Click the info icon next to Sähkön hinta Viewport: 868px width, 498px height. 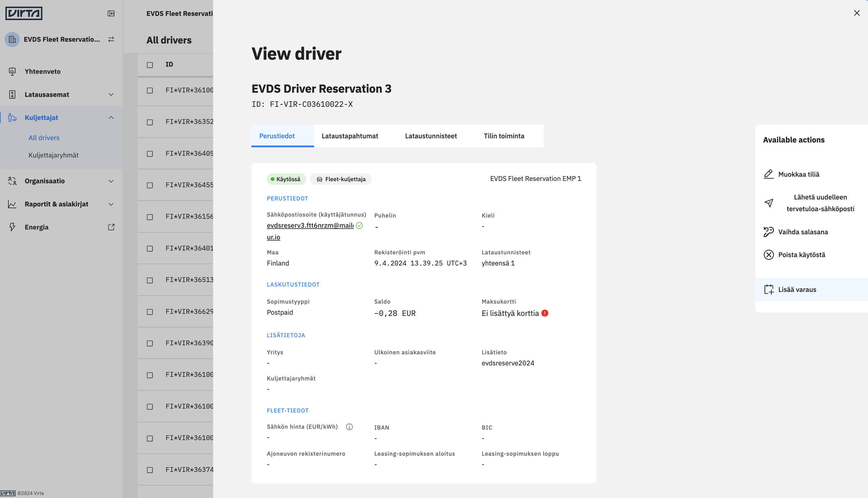(x=349, y=427)
